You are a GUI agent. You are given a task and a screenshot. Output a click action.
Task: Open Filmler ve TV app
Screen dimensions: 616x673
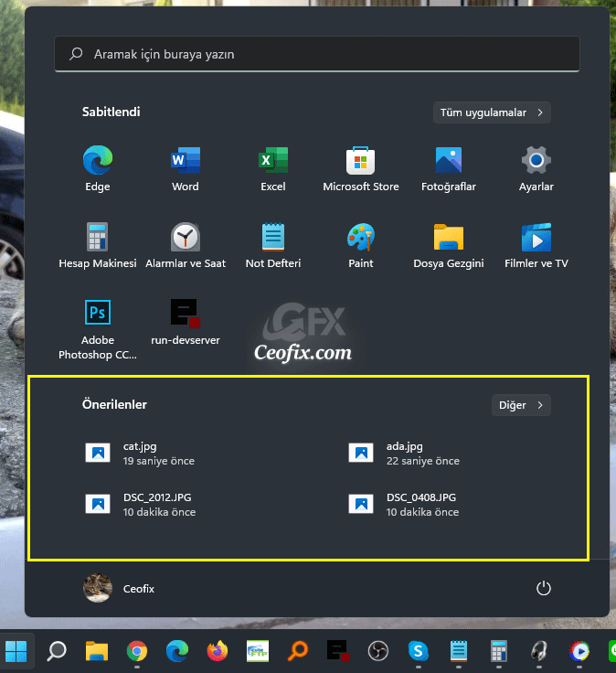(536, 246)
